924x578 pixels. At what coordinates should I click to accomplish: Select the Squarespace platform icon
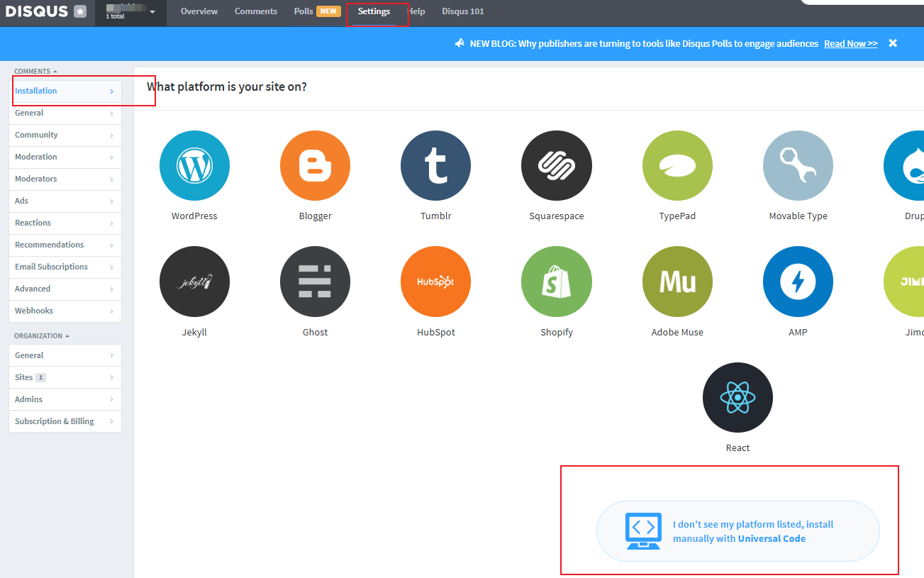tap(556, 166)
